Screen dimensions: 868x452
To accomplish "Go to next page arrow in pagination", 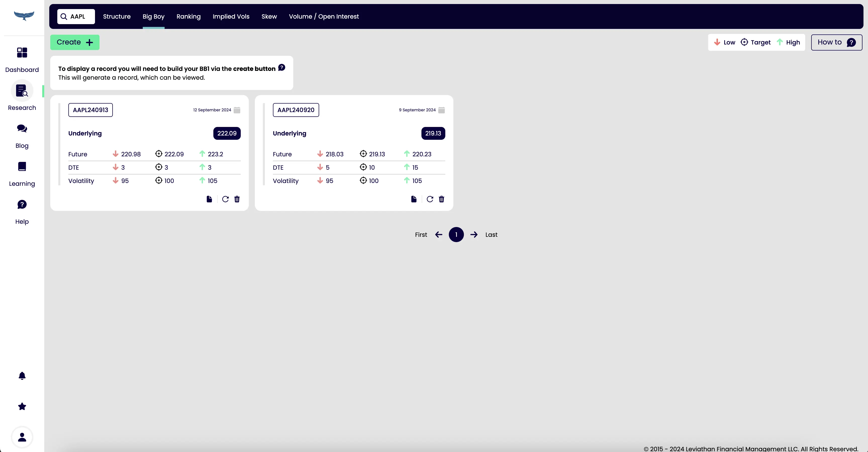I will [474, 235].
